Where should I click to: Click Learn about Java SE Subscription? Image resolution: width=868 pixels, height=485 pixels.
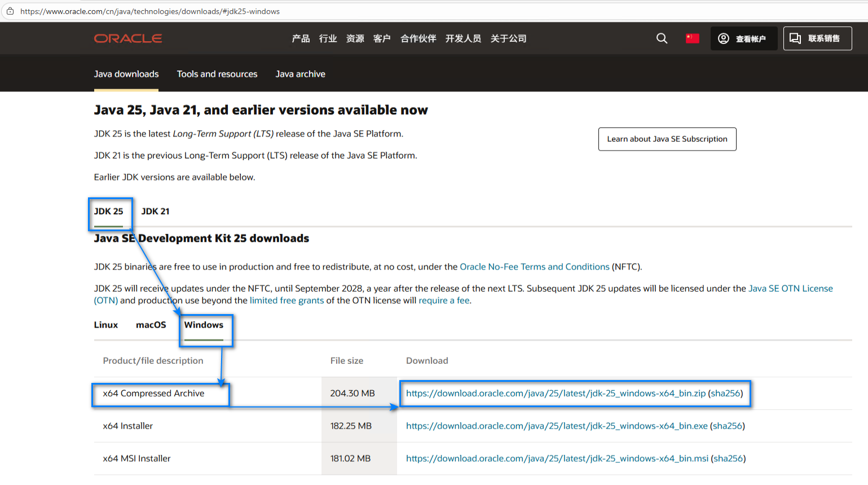[x=667, y=139]
